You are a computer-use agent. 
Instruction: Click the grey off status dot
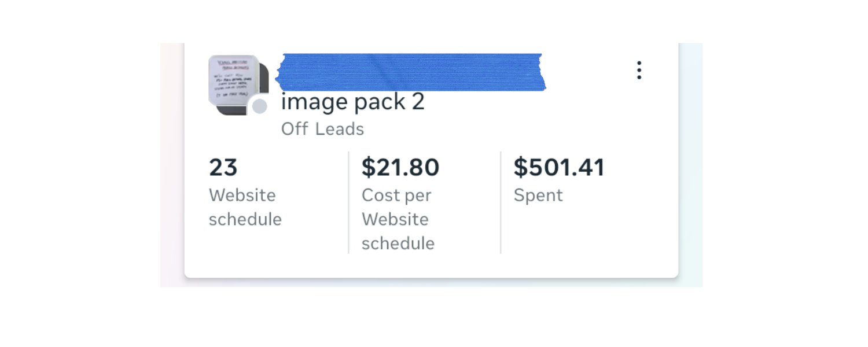pos(260,106)
